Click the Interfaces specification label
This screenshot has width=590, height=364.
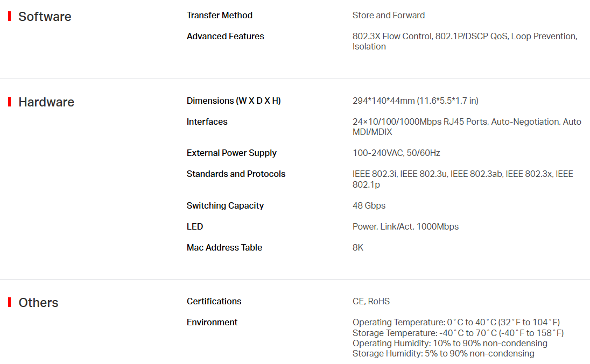207,122
